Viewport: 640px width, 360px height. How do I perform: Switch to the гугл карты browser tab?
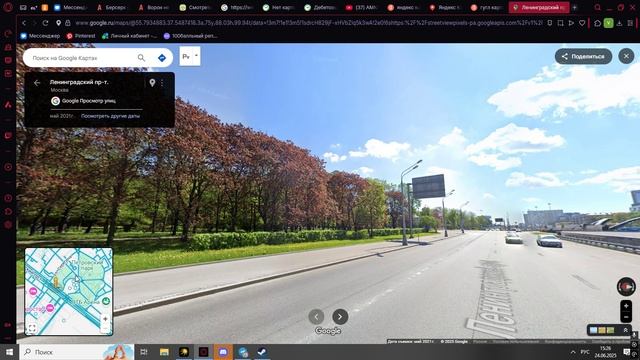pyautogui.click(x=487, y=7)
